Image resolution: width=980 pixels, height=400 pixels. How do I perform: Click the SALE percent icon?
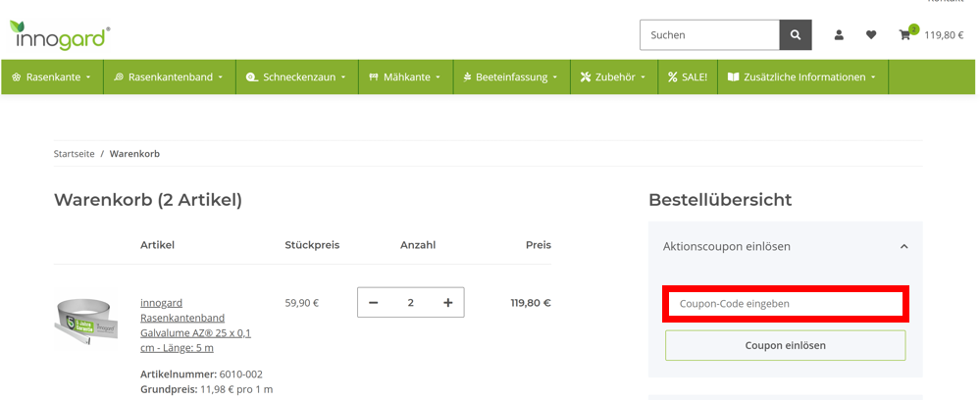[x=673, y=77]
